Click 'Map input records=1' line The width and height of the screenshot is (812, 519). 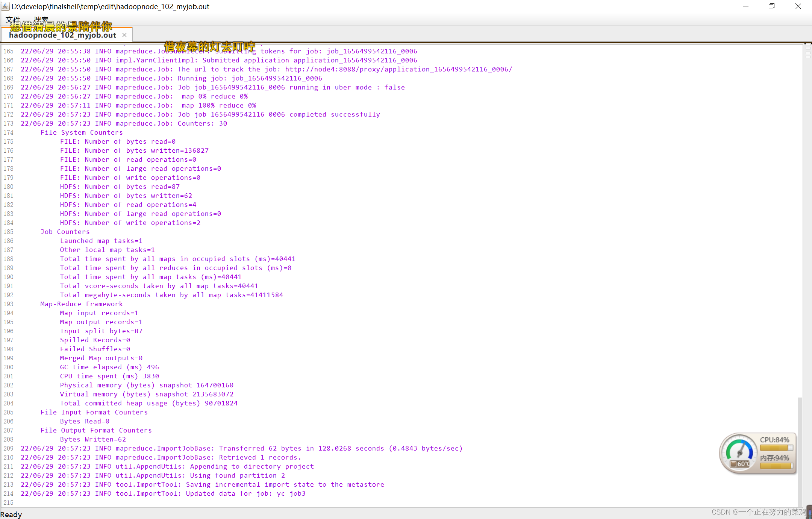[x=99, y=313]
